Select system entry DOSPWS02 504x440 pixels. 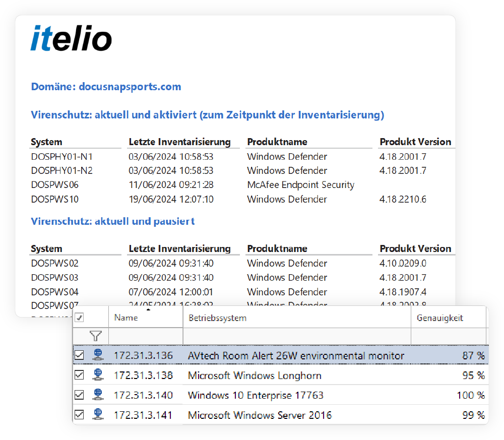[54, 263]
